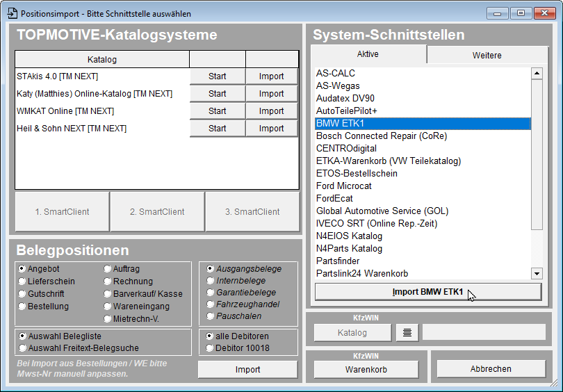The image size is (563, 392).
Task: Start Heil & Sohn NEXT catalog
Action: pos(218,128)
